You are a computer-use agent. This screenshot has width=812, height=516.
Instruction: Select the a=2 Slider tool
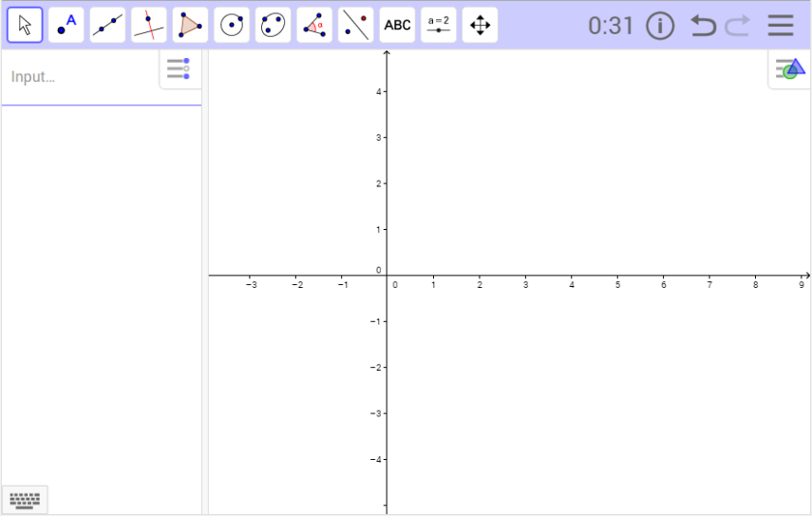(439, 25)
